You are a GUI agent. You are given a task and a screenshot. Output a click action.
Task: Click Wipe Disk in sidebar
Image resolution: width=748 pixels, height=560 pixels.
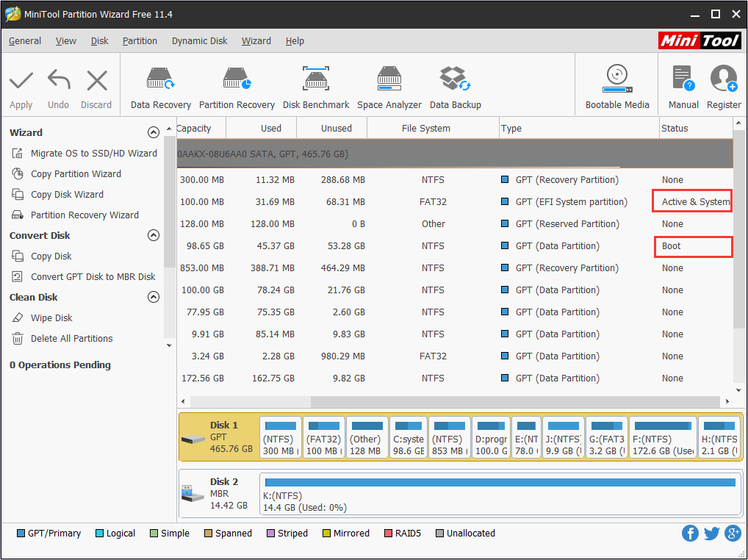[51, 318]
